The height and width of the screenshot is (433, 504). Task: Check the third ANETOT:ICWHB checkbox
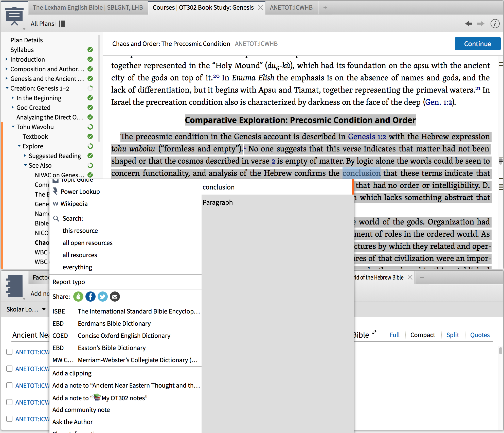pos(9,385)
